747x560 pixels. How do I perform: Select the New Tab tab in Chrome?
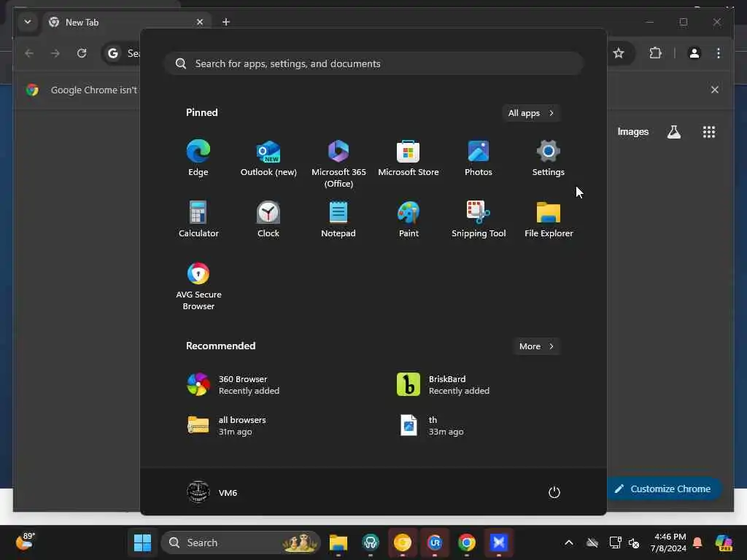tap(126, 22)
